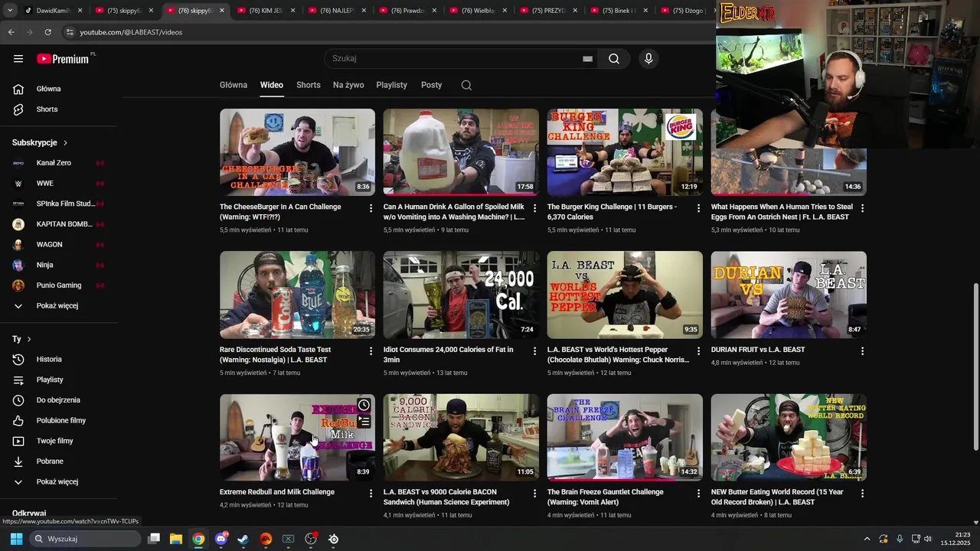Switch to the Posty channel tab
This screenshot has height=551, width=980.
tap(432, 85)
